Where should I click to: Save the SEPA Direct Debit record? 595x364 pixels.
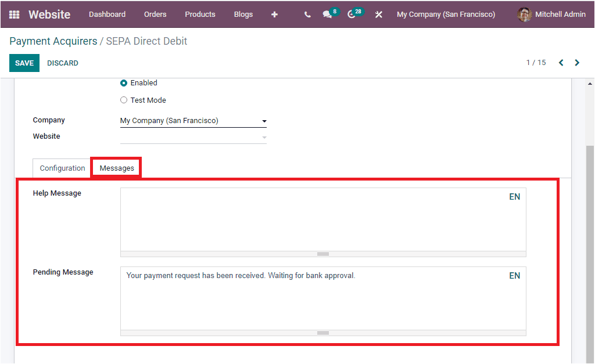(x=24, y=63)
